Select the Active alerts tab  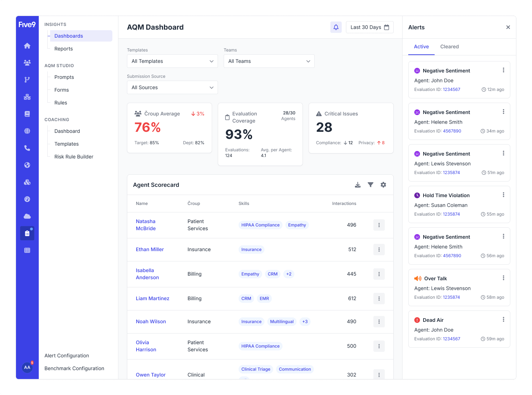[421, 47]
